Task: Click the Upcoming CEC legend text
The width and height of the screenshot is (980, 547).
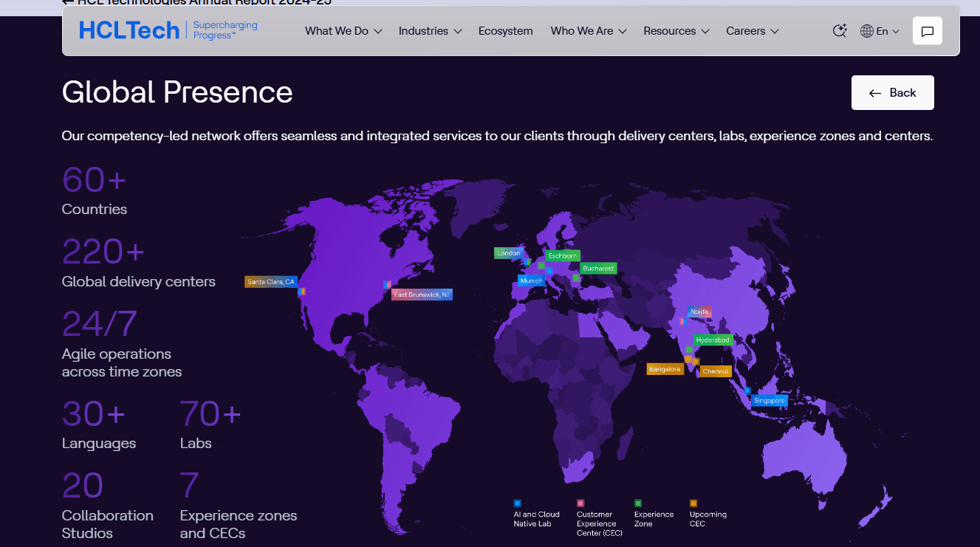Action: (708, 519)
